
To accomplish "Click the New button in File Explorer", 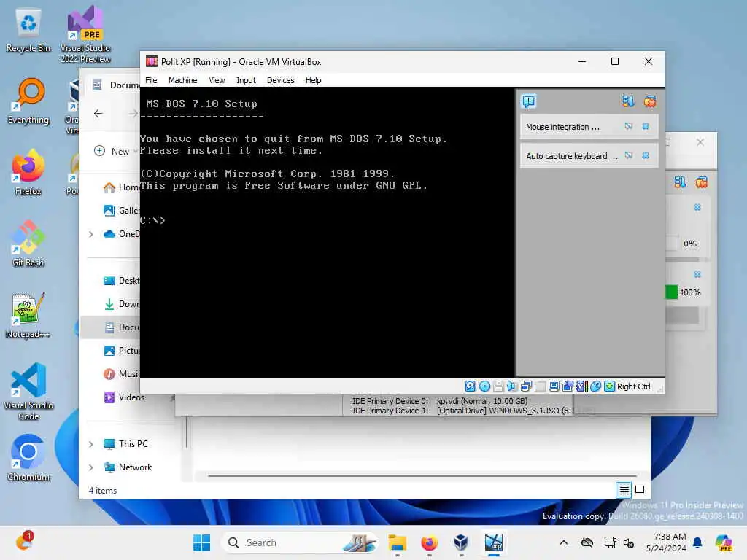I will click(113, 151).
